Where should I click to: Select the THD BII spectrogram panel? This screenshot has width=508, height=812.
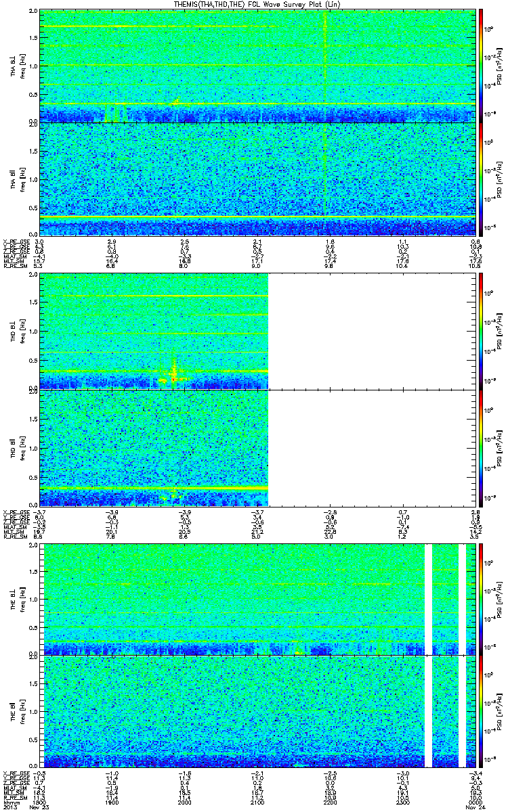[257, 447]
